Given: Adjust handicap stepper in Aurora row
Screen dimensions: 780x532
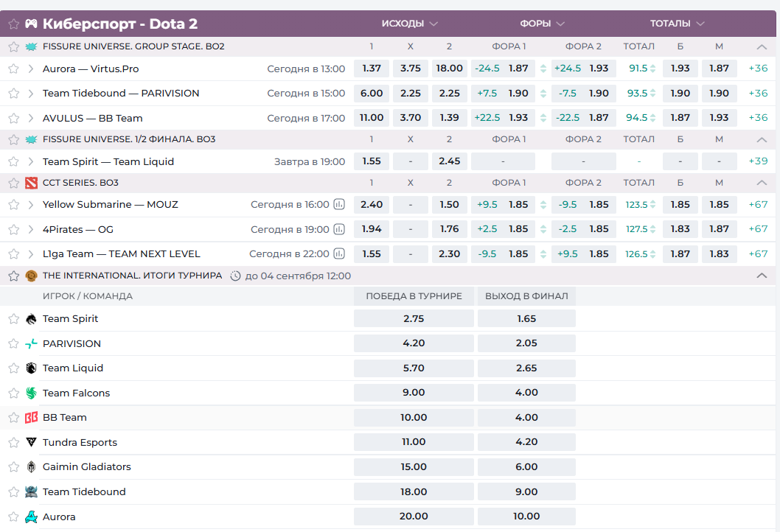Looking at the screenshot, I should [543, 69].
